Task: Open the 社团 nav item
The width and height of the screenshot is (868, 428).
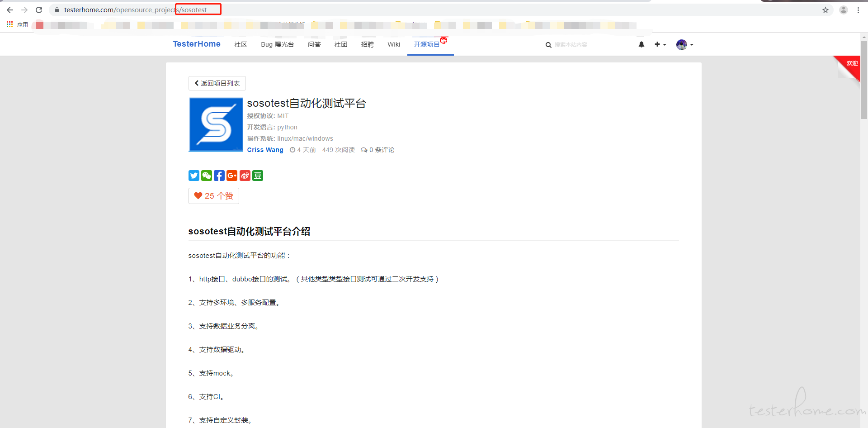Action: click(341, 44)
